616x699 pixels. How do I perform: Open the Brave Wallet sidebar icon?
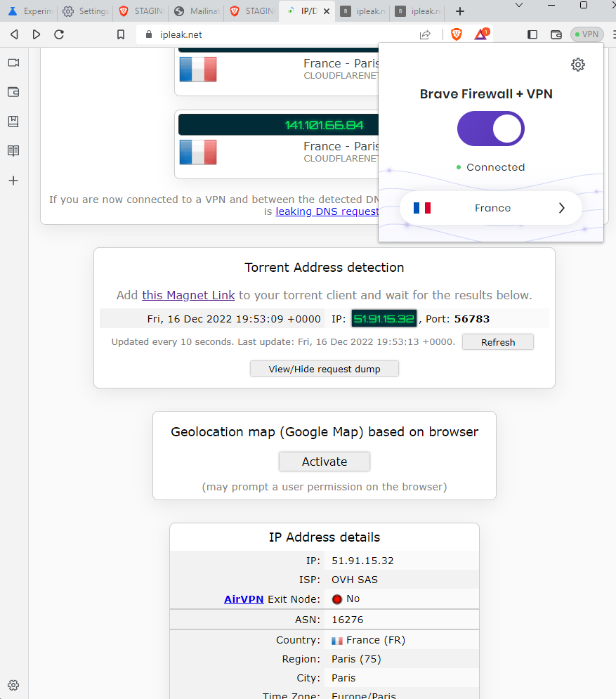[13, 92]
